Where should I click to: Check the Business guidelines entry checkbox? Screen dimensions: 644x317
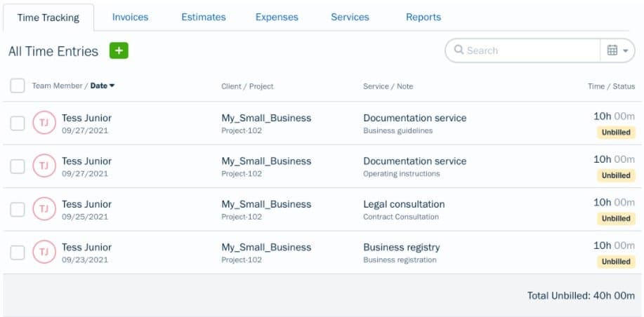click(x=18, y=123)
